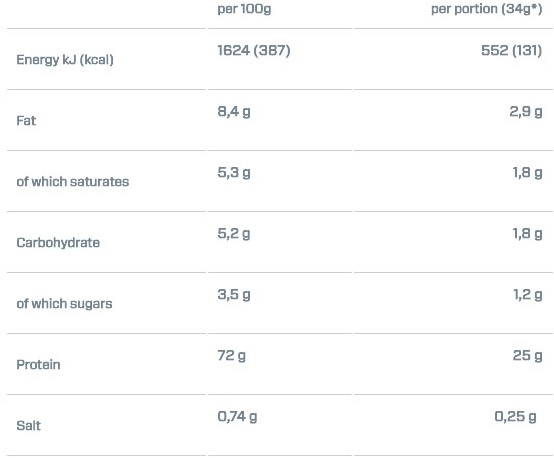The image size is (554, 458).
Task: Select the 'Salt' row label
Action: [x=28, y=425]
